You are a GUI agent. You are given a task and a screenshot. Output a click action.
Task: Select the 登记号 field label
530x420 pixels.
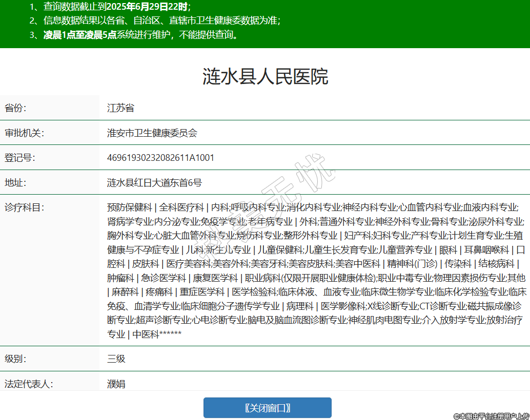[19, 158]
